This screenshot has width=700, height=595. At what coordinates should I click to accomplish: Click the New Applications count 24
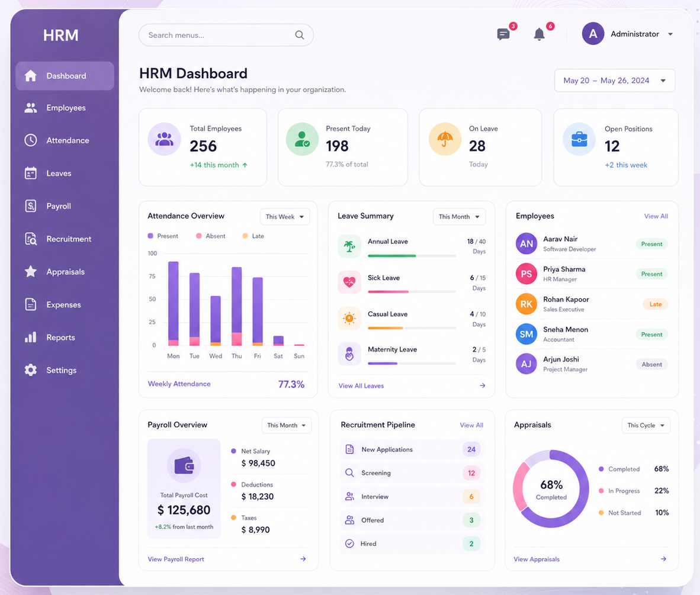[x=471, y=449]
